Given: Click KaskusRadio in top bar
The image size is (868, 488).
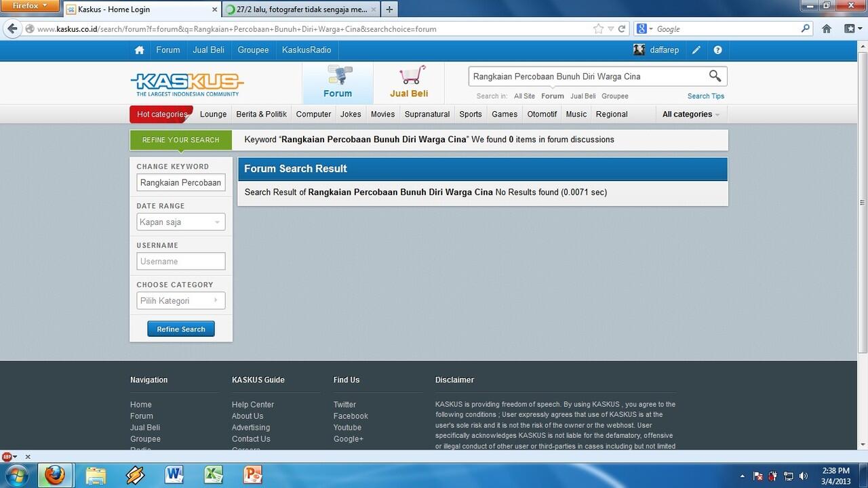Looking at the screenshot, I should [x=307, y=50].
